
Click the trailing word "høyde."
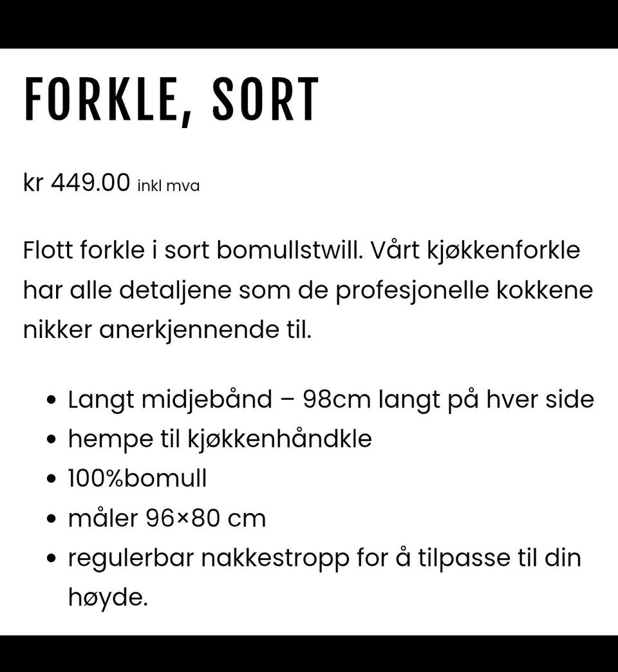pos(108,598)
